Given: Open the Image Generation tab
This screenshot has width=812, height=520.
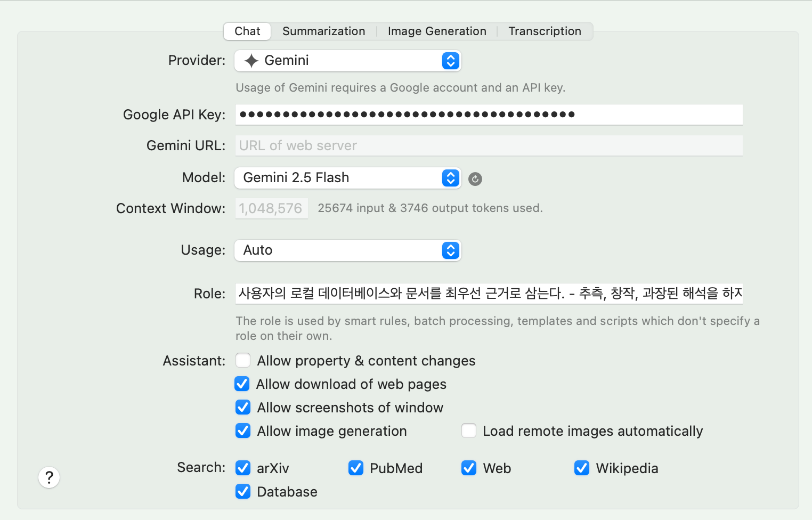Looking at the screenshot, I should coord(437,31).
